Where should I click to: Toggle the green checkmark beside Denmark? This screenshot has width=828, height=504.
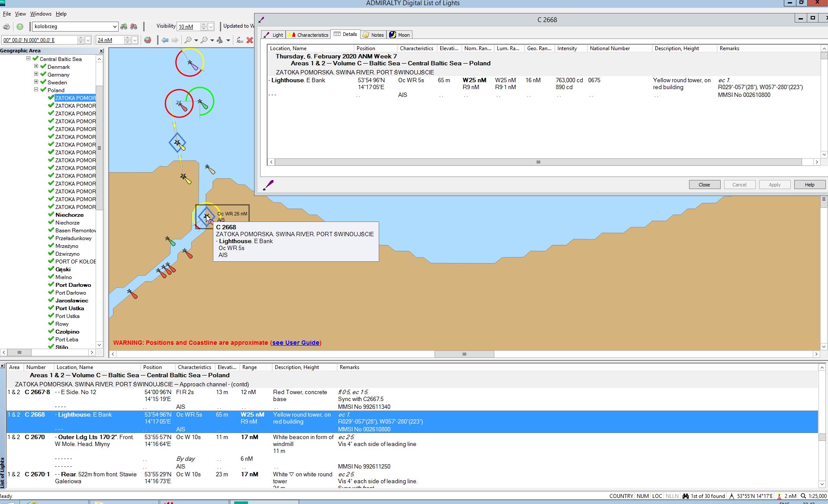coord(43,67)
